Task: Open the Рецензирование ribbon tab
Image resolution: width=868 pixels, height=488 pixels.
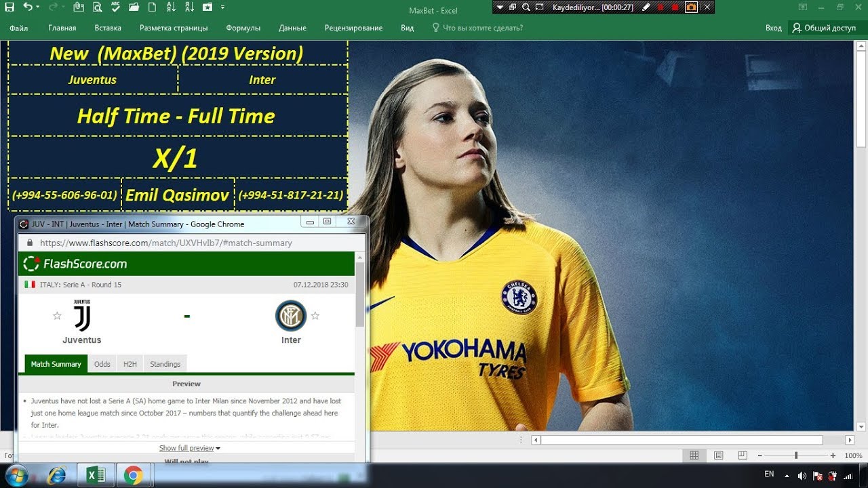Action: click(353, 28)
